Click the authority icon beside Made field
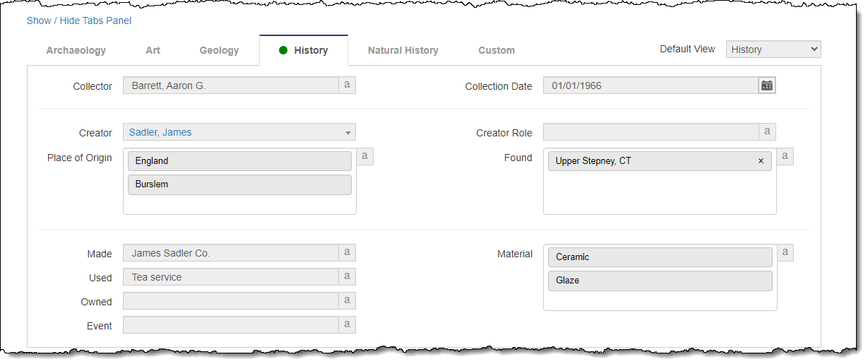This screenshot has width=868, height=364. 347,253
